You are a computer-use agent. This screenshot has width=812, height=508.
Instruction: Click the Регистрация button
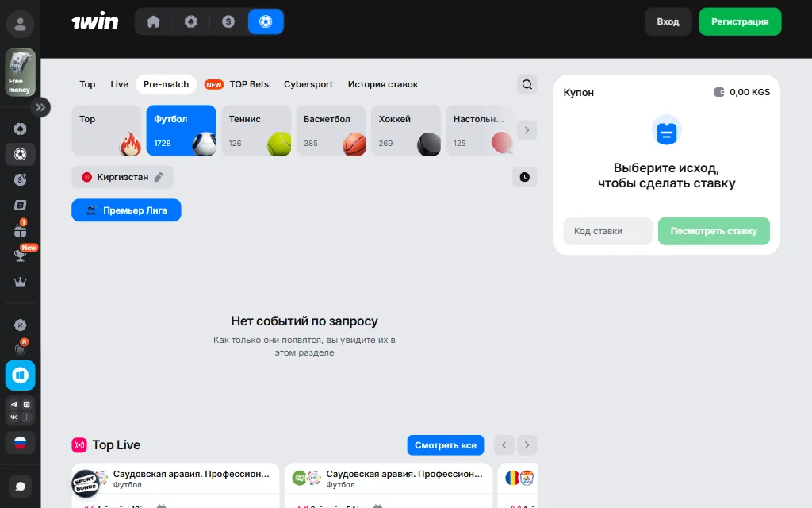click(740, 21)
